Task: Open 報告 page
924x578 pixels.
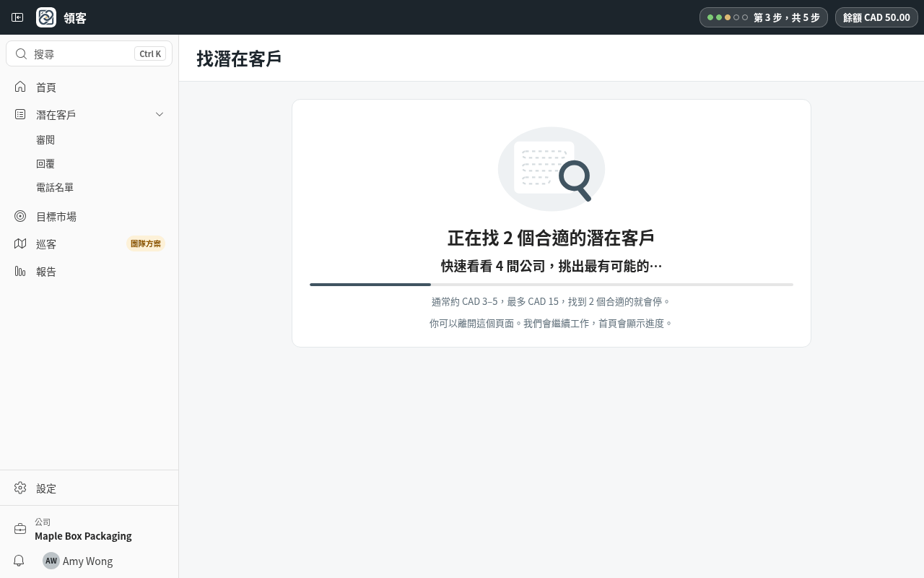Action: pos(89,271)
